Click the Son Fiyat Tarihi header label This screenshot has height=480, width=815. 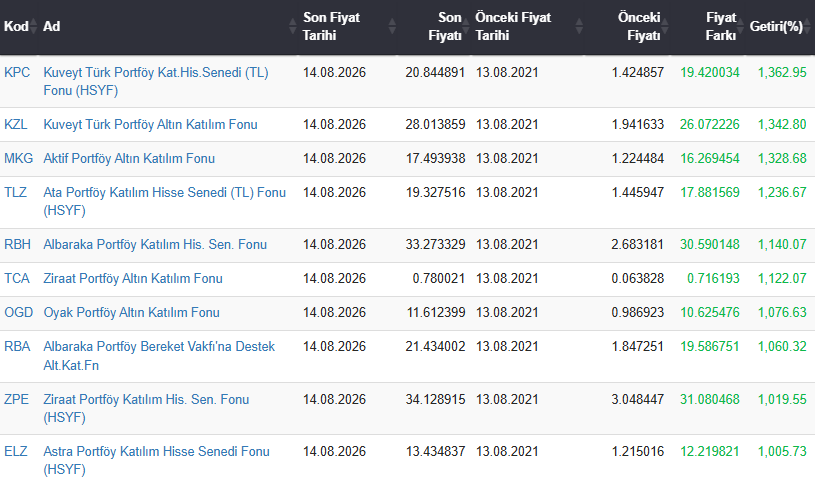click(331, 26)
